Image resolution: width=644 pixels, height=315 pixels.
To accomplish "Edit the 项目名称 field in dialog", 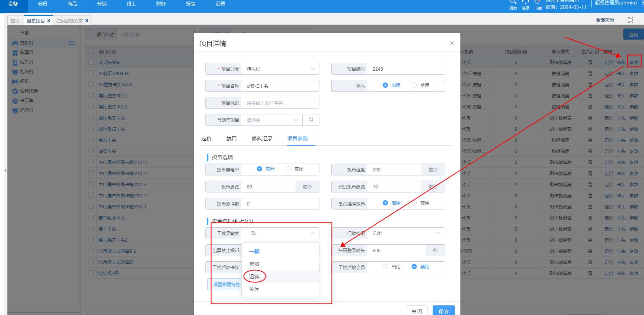I will coord(280,86).
